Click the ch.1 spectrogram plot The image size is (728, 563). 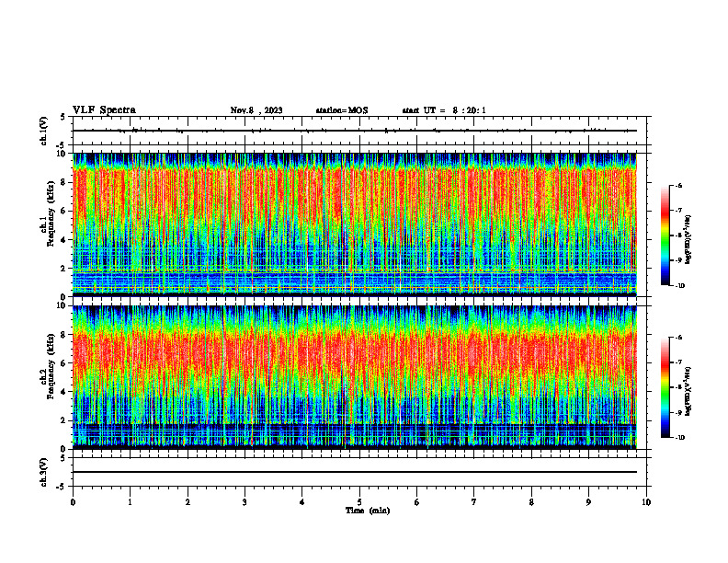355,224
